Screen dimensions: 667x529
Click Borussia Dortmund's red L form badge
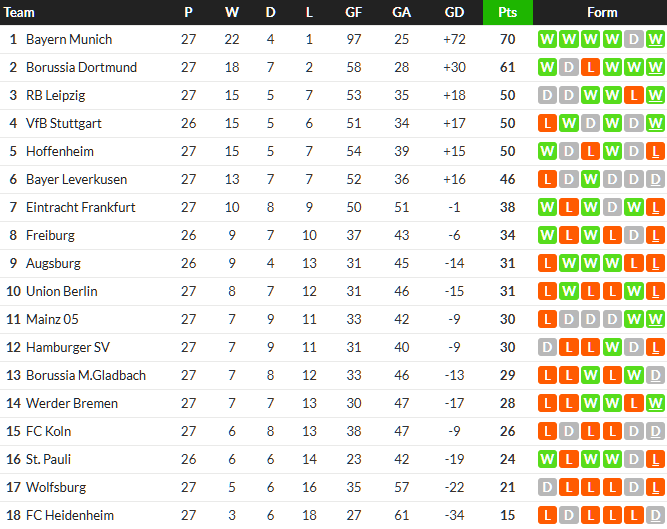[x=590, y=68]
